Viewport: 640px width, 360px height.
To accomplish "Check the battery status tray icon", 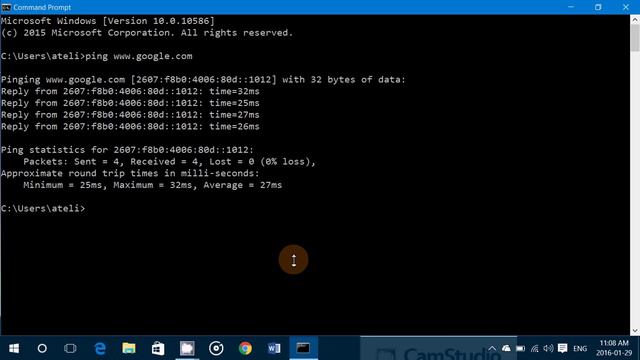I will 520,349.
